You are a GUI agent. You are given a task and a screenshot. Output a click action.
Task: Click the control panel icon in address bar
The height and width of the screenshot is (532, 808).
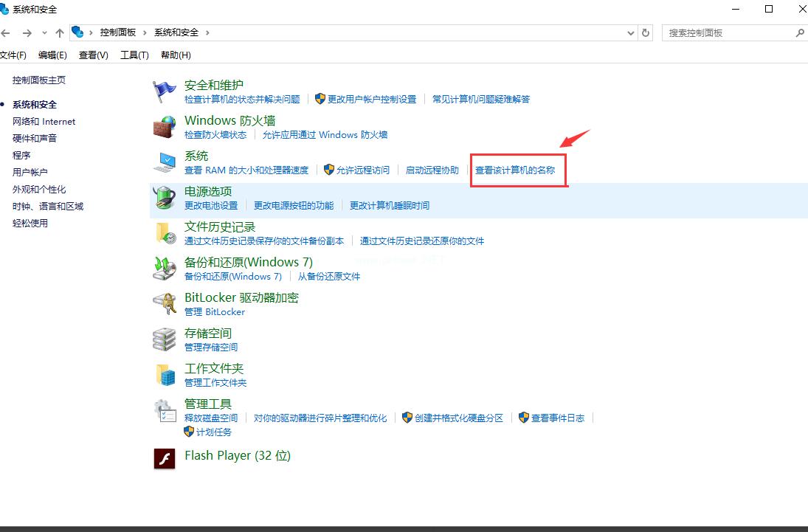point(77,32)
